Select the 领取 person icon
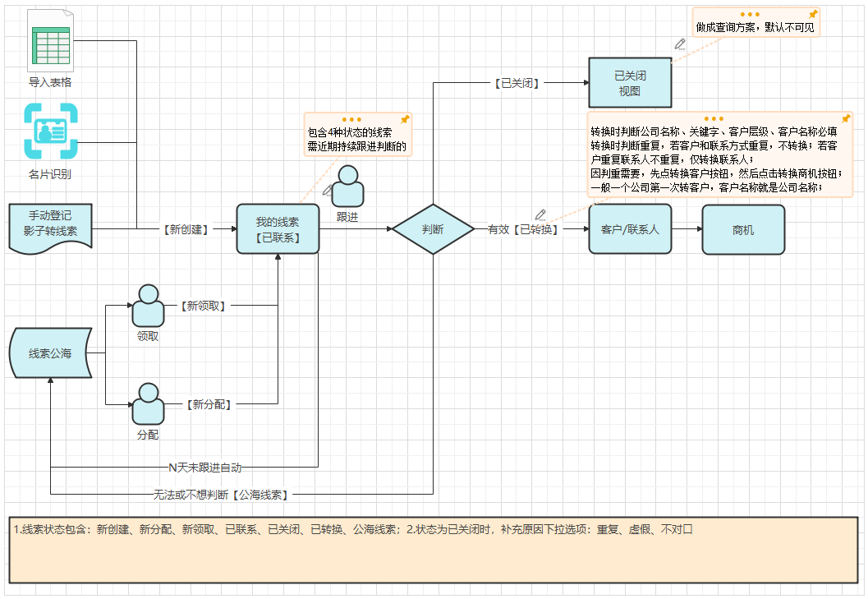Screen dimensions: 868x599 (x=149, y=306)
